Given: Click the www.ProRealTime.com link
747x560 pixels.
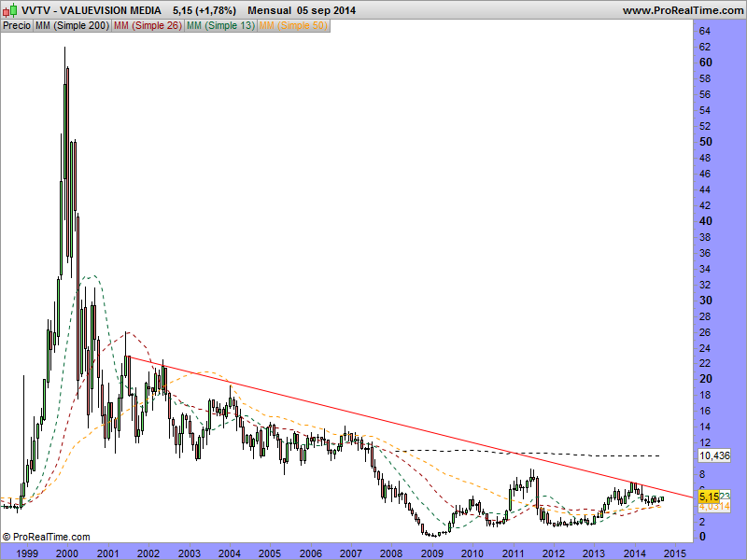Looking at the screenshot, I should click(x=683, y=10).
